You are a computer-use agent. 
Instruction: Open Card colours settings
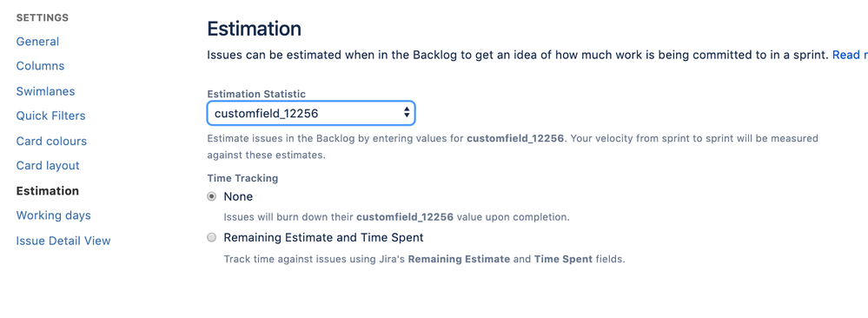[51, 142]
